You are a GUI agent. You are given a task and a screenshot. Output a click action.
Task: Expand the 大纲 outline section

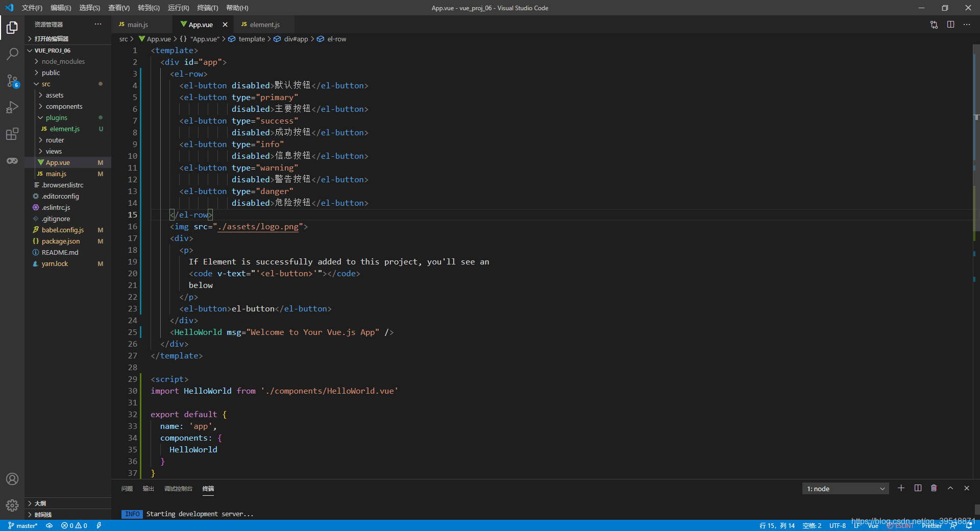pyautogui.click(x=68, y=503)
